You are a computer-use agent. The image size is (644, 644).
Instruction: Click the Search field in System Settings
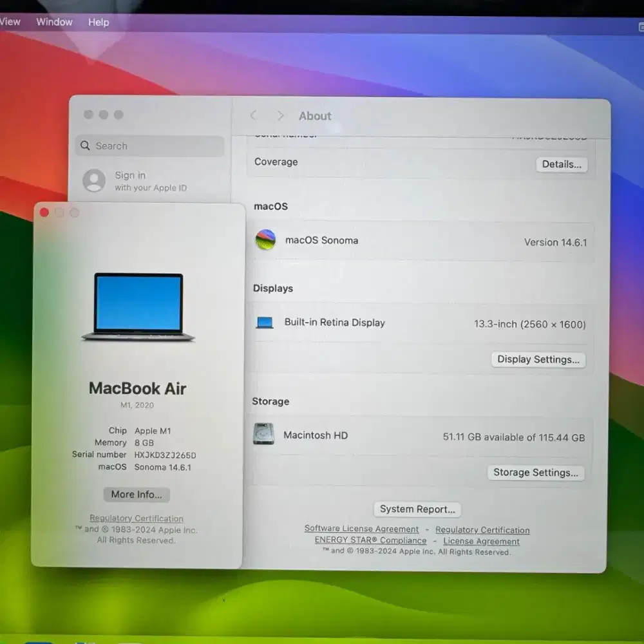click(150, 146)
